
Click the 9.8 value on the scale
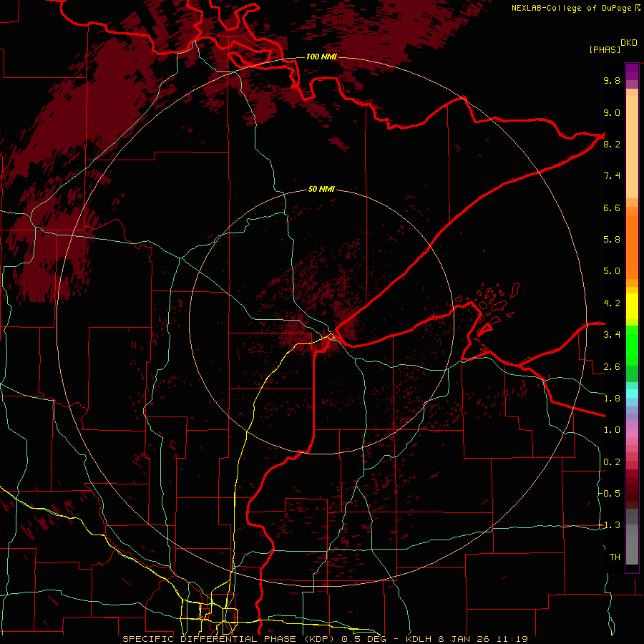612,80
